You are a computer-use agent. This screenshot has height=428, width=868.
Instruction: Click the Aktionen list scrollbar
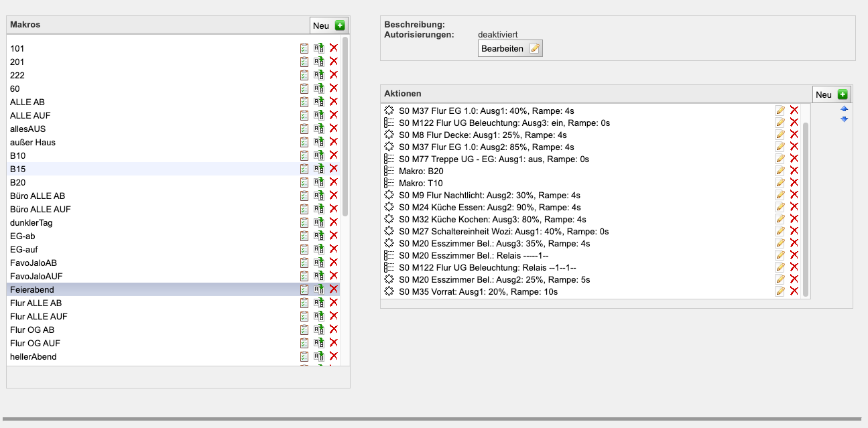(806, 208)
